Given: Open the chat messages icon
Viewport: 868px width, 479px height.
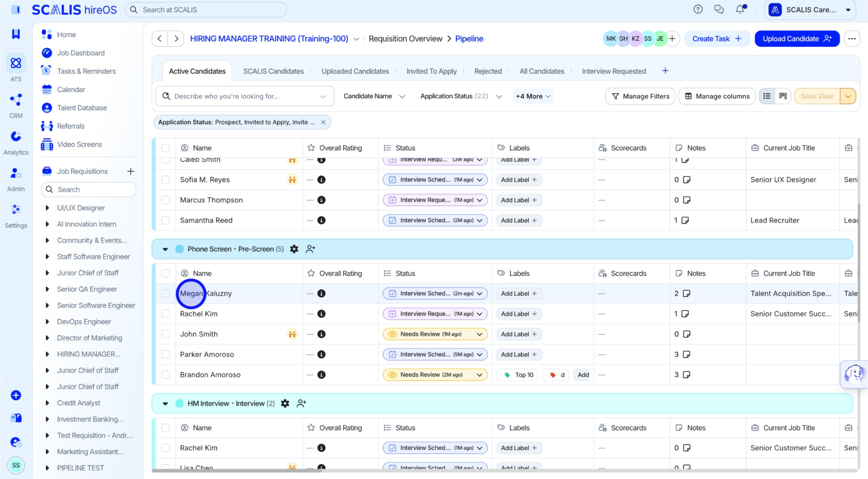Looking at the screenshot, I should [x=719, y=9].
